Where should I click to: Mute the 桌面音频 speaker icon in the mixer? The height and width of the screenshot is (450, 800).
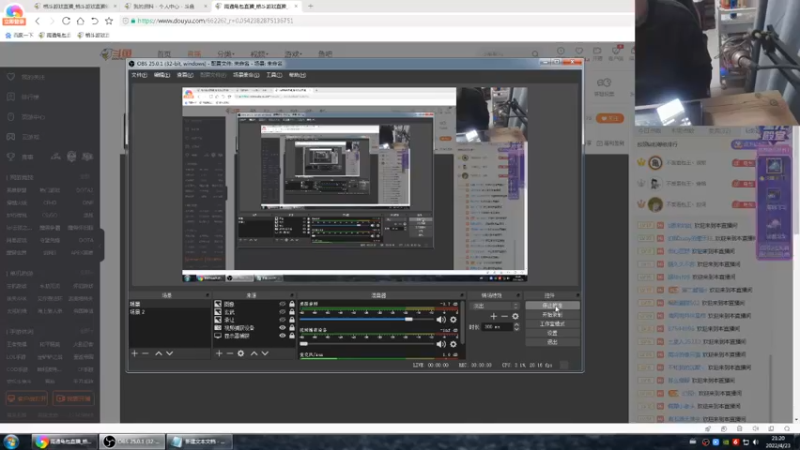pyautogui.click(x=441, y=320)
